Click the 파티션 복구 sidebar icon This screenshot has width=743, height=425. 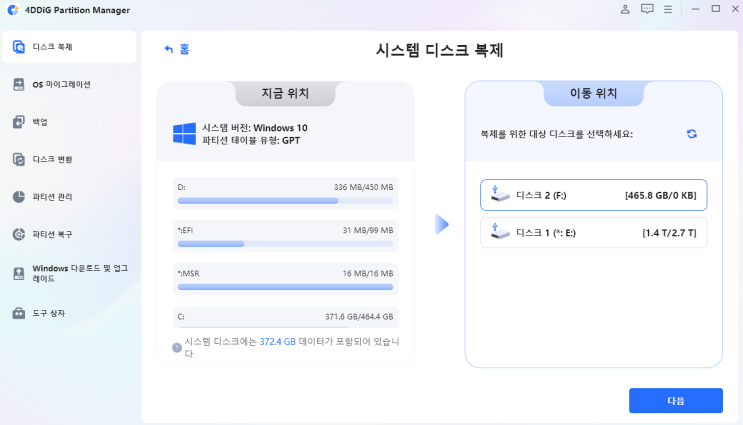coord(19,234)
